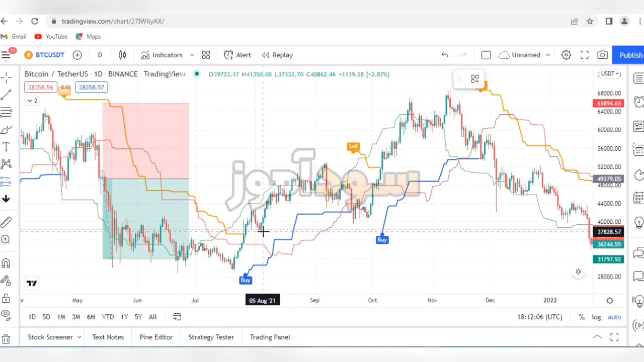Viewport: 644px width, 362px height.
Task: Toggle log scale mode
Action: click(596, 317)
